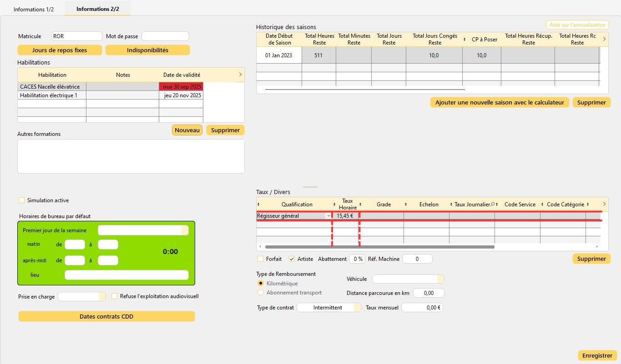This screenshot has width=621, height=364.
Task: Uncheck the Artiste checkbox
Action: pyautogui.click(x=292, y=259)
